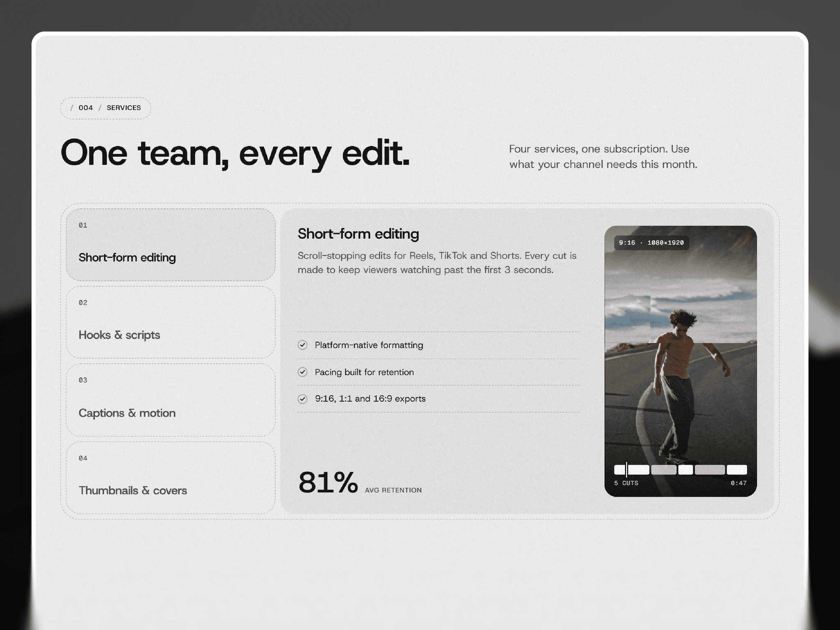Switch to Captions & motion service
The image size is (840, 630).
(x=170, y=400)
